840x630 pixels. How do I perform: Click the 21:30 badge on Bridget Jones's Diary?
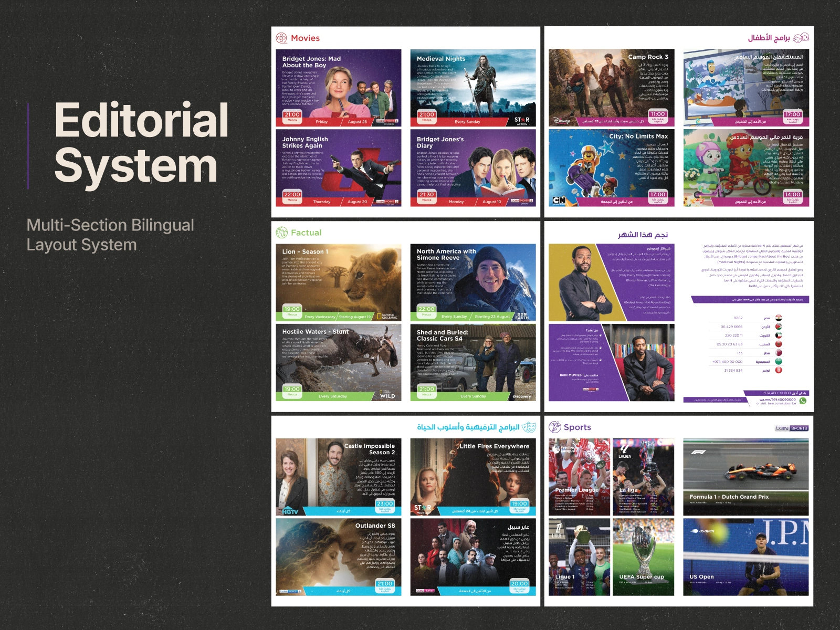427,196
